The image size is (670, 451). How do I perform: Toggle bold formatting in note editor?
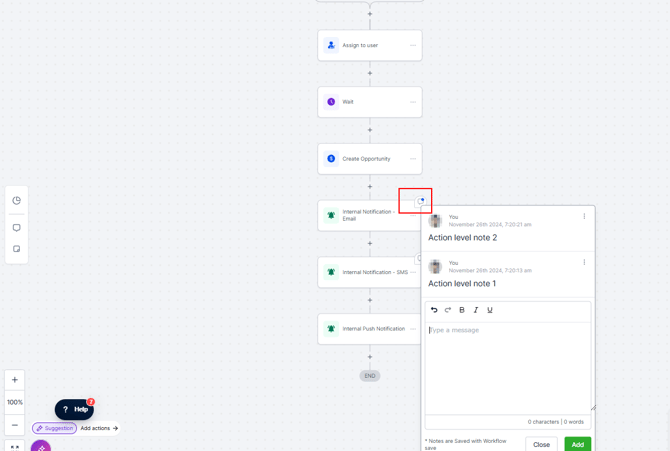tap(462, 310)
